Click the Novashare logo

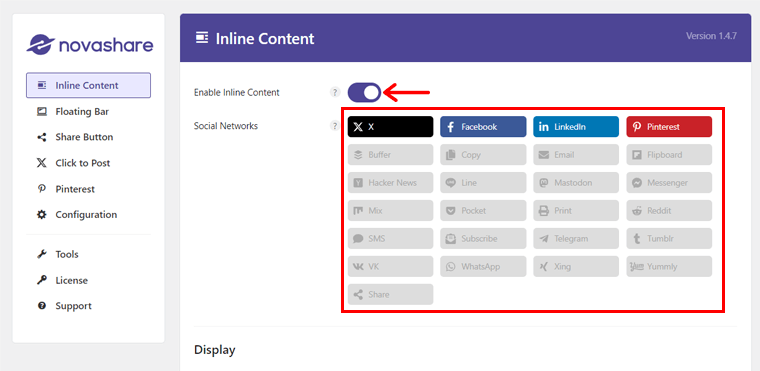coord(90,45)
